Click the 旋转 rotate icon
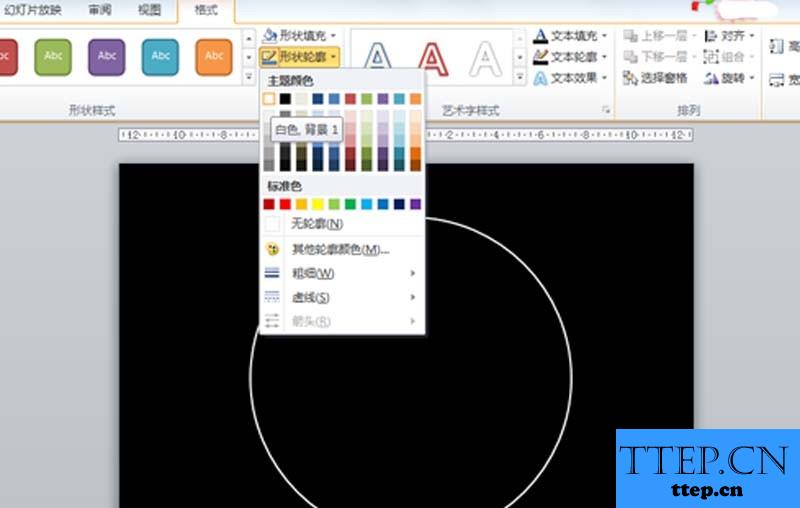Viewport: 800px width, 508px height. coord(711,78)
